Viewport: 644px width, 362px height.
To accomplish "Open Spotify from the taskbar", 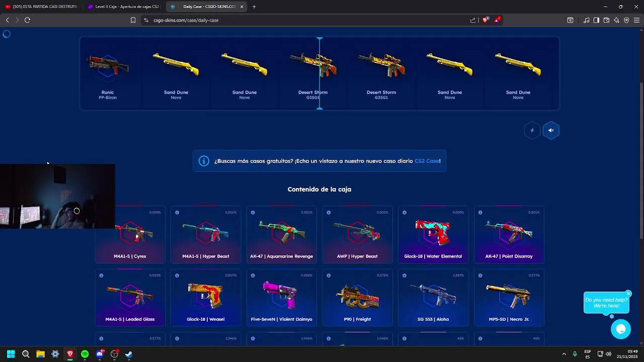I will [x=85, y=354].
